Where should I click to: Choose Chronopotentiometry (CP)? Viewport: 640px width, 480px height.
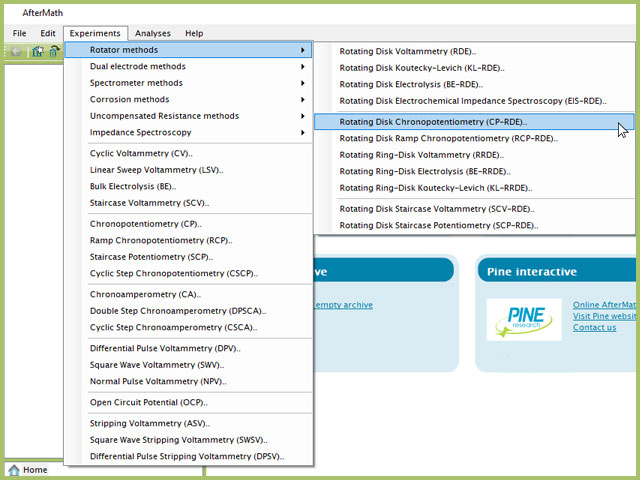(x=188, y=224)
